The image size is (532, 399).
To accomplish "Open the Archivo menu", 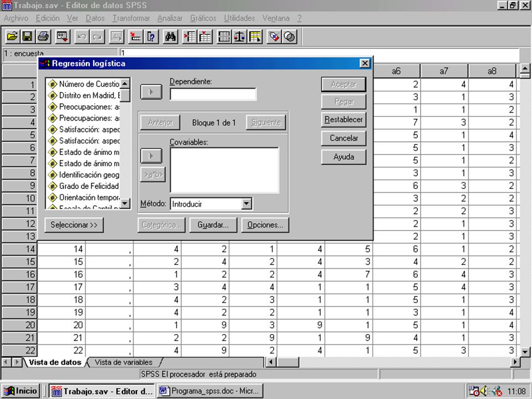I will click(x=16, y=18).
